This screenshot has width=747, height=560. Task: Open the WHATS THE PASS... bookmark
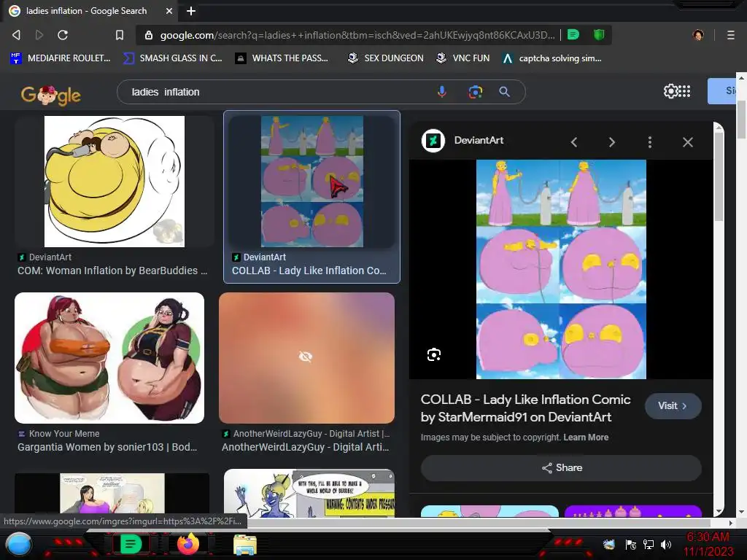point(282,58)
